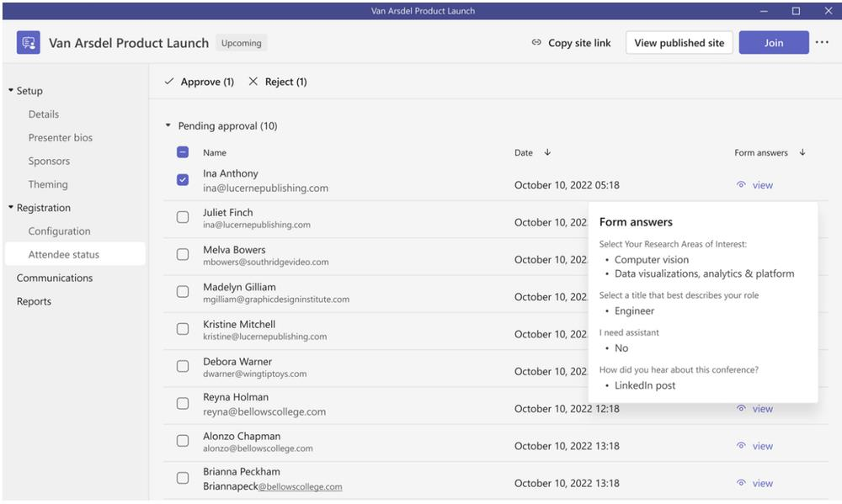Click the Name column header
Image resolution: width=842 pixels, height=504 pixels.
214,152
